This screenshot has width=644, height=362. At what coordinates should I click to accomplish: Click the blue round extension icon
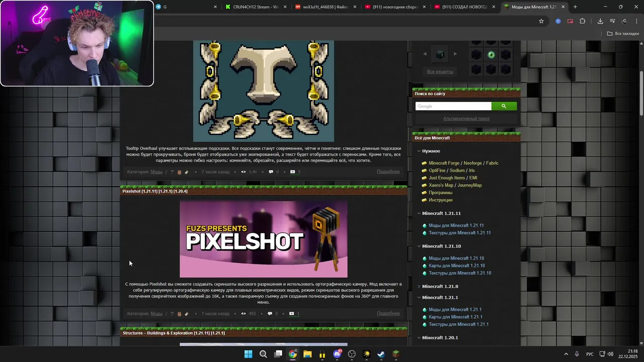point(558,21)
